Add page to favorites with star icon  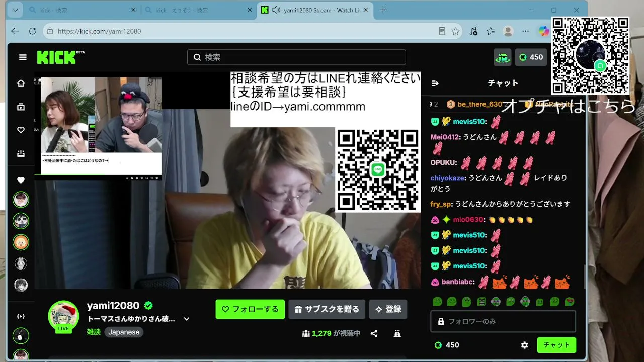[x=456, y=31]
